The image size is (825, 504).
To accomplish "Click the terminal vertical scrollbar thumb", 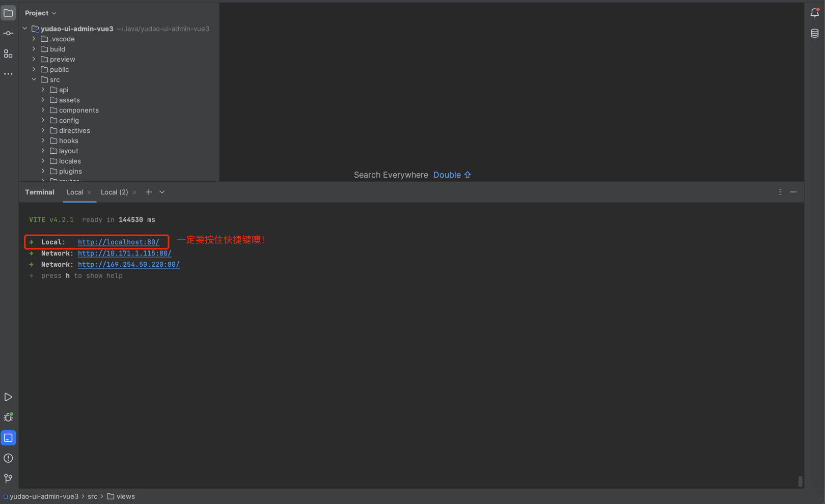I will 800,481.
